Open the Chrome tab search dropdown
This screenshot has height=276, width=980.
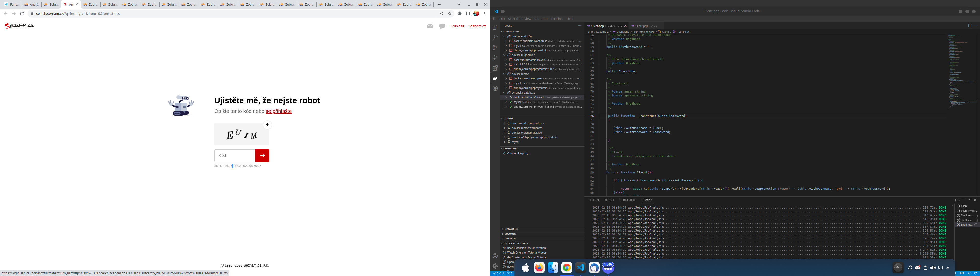pos(459,5)
